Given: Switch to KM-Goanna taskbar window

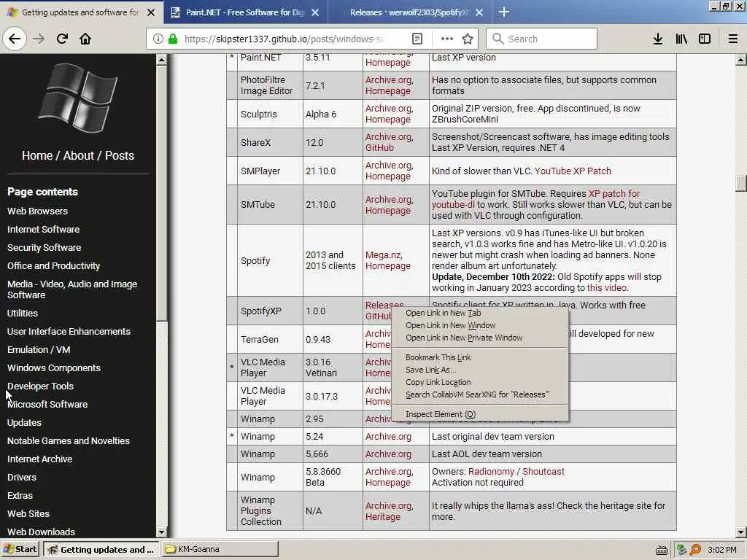Looking at the screenshot, I should (x=220, y=549).
